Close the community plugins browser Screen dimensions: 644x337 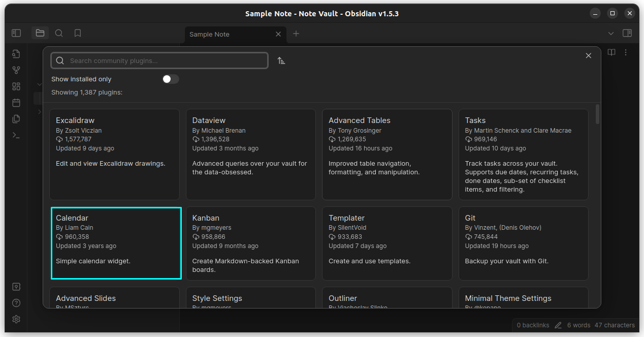point(588,55)
